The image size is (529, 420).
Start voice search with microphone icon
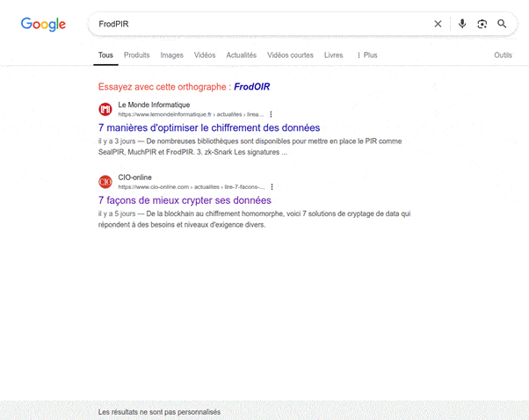[462, 24]
